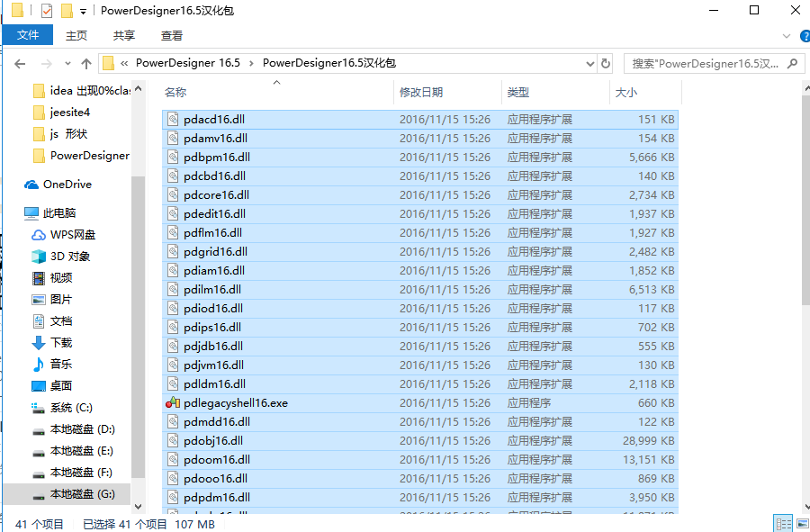
Task: Select file pdoom16.dll
Action: point(420,460)
